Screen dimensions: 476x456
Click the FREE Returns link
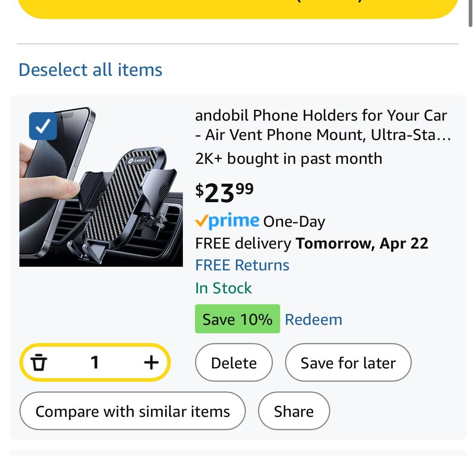pos(242,265)
